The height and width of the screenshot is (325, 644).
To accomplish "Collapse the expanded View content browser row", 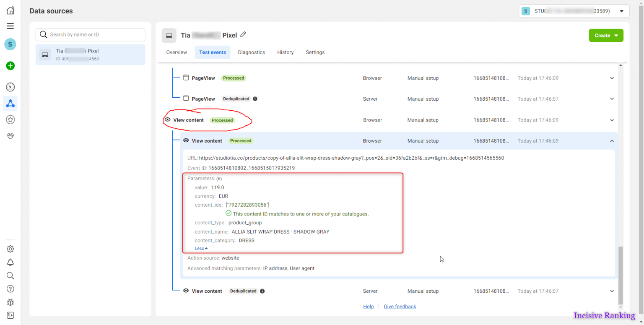I will [612, 141].
